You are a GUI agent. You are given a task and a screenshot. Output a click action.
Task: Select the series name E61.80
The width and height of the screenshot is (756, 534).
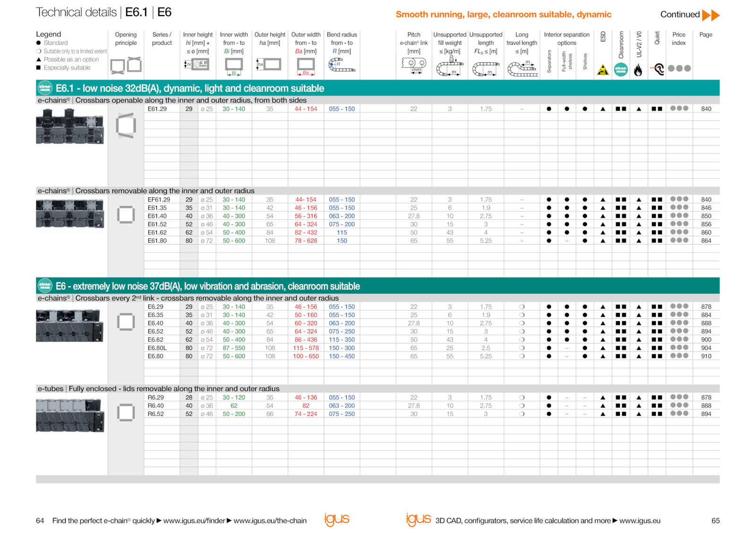157,241
